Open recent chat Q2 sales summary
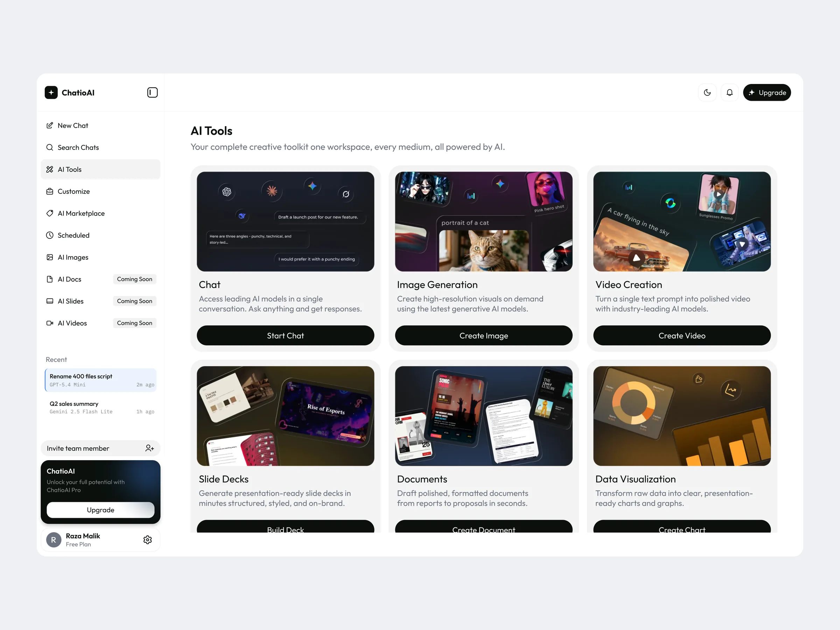The height and width of the screenshot is (630, 840). 101,407
